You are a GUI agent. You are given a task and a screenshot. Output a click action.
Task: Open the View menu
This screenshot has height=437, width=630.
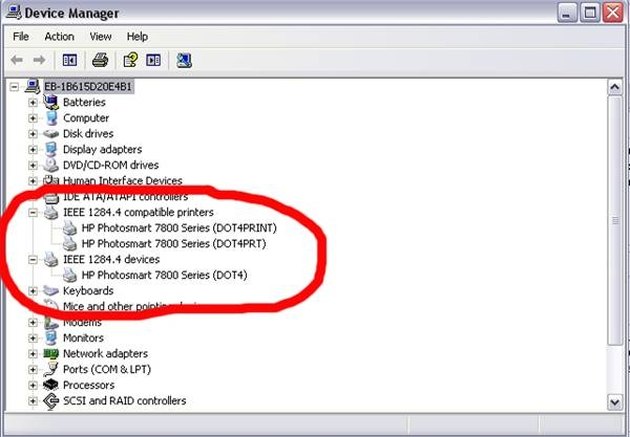pos(100,37)
